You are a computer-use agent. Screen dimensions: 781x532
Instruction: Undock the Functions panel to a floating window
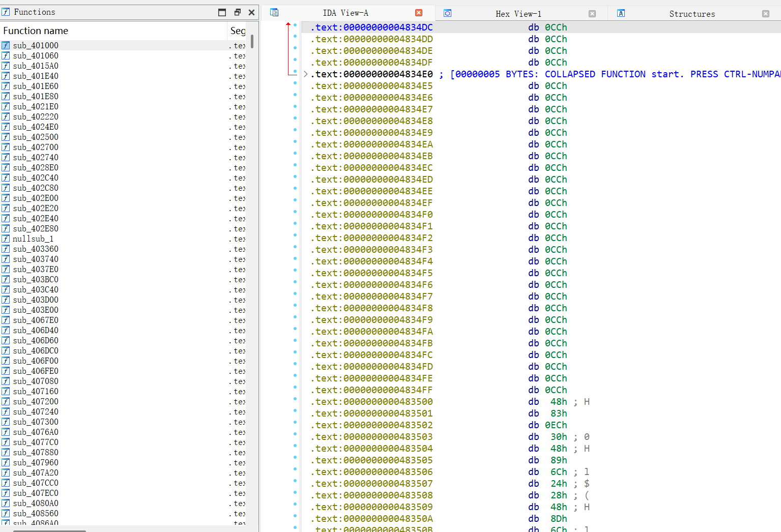point(238,12)
